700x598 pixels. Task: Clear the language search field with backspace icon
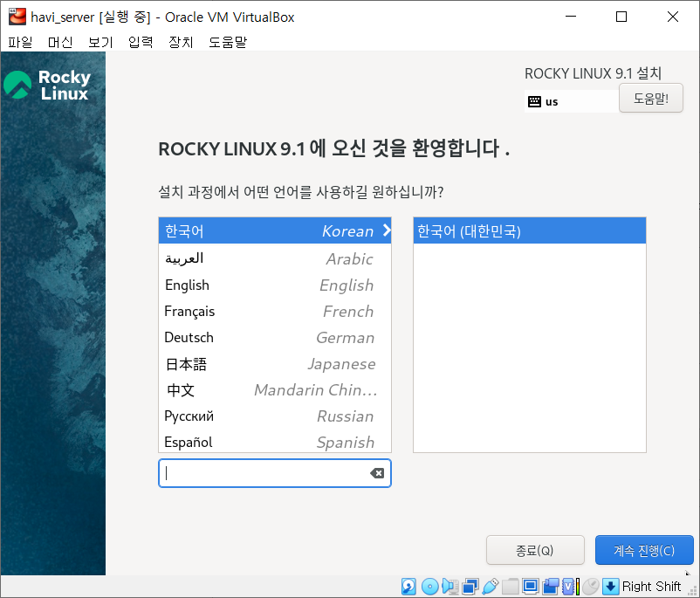click(x=377, y=473)
